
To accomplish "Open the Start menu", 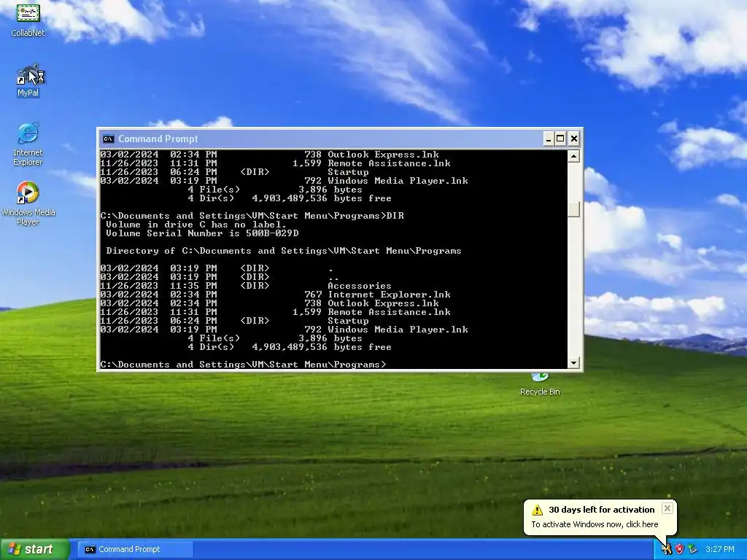I will pos(35,549).
